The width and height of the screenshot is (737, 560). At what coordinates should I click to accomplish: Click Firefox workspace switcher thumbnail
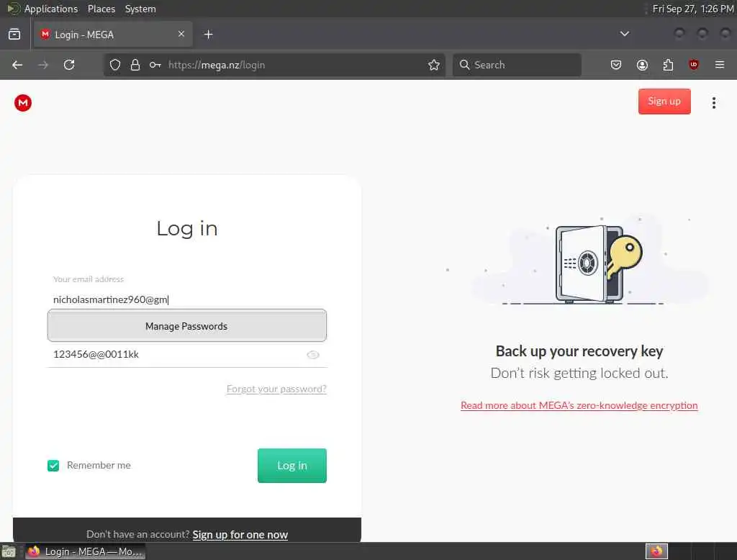(656, 551)
